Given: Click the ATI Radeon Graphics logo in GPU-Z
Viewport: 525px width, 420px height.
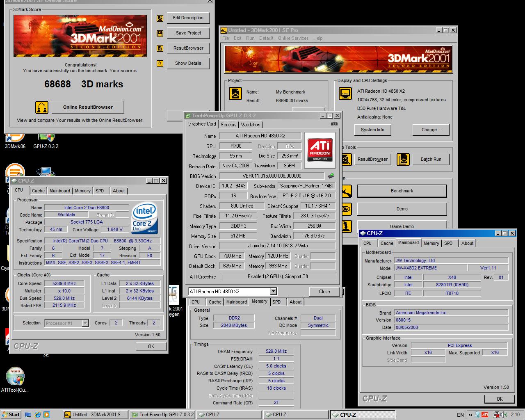Looking at the screenshot, I should [320, 150].
